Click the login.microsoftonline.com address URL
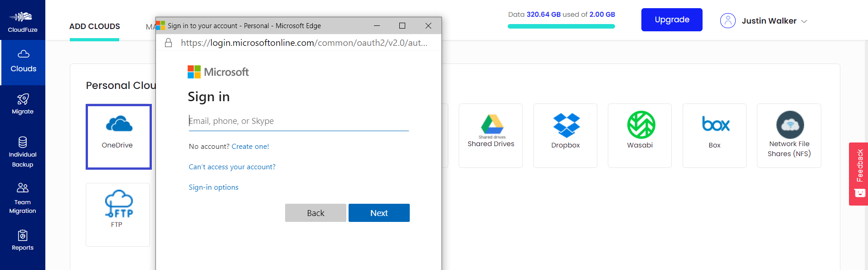 coord(304,43)
